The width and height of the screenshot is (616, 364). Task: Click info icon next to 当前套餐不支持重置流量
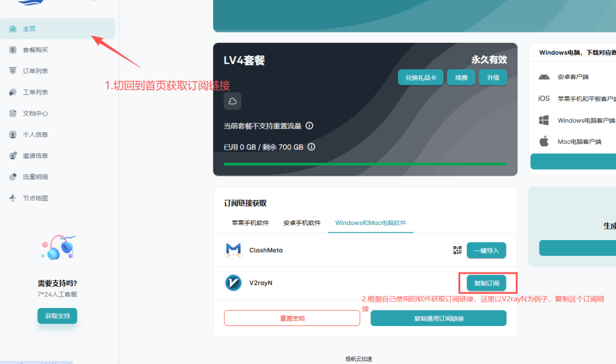(x=310, y=126)
